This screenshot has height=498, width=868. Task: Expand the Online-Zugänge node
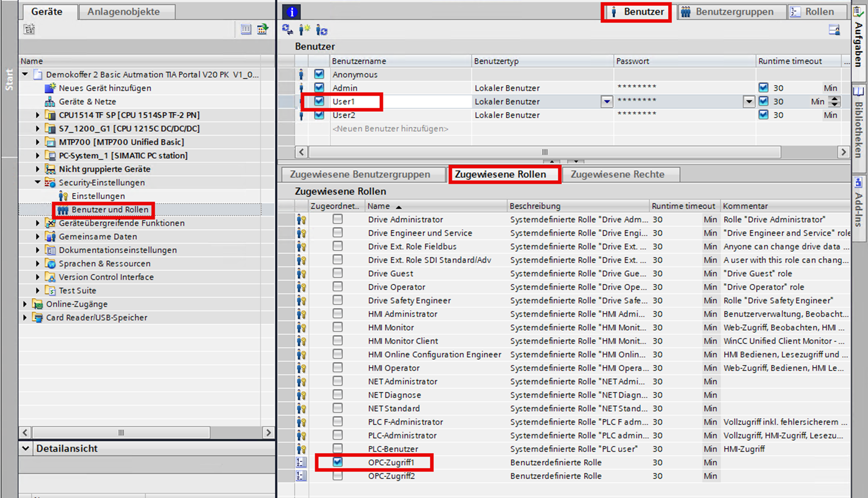(25, 304)
